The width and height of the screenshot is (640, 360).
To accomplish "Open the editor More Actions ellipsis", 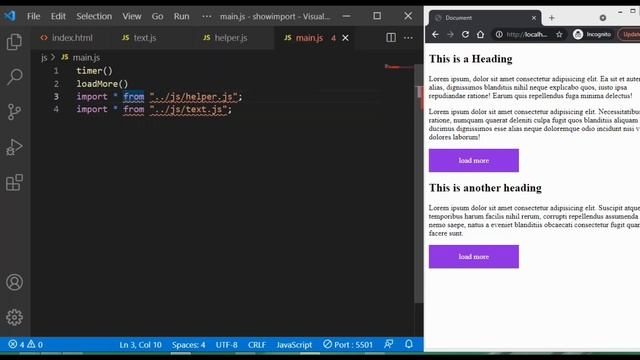I will [x=408, y=38].
